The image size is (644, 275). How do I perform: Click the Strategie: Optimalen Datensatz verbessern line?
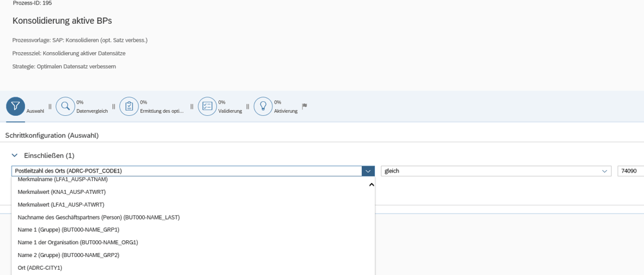[x=64, y=66]
